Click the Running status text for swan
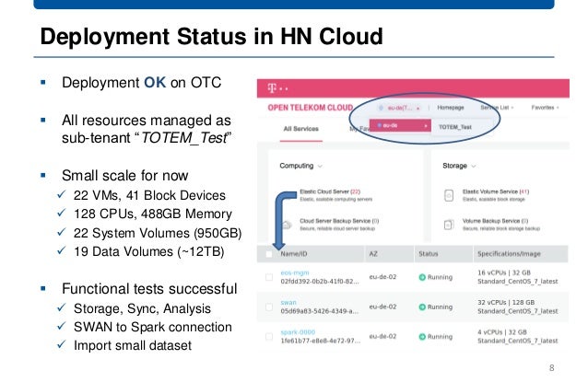588x382 pixels. coord(440,307)
